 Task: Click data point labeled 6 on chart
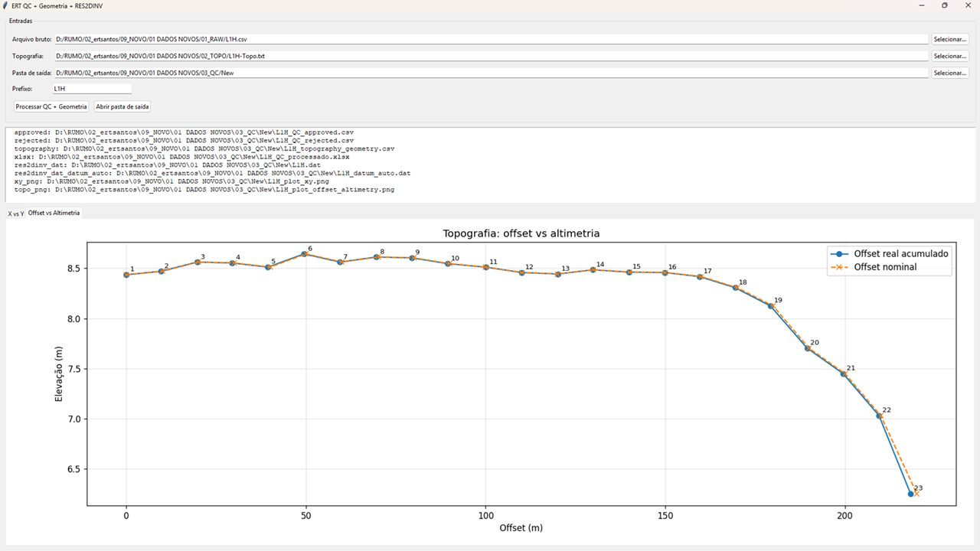[305, 253]
